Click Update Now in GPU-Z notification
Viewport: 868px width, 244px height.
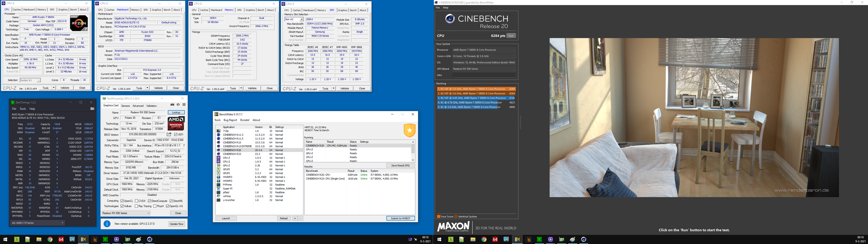click(176, 224)
